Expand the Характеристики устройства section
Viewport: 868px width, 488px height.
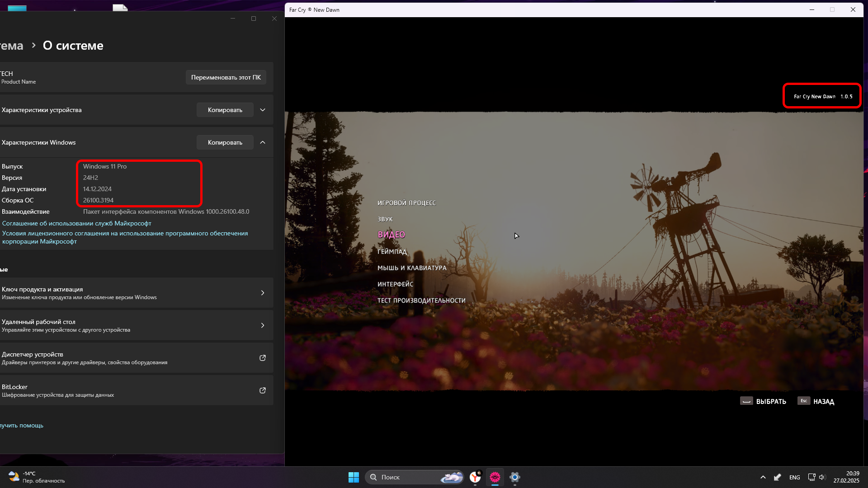[263, 110]
